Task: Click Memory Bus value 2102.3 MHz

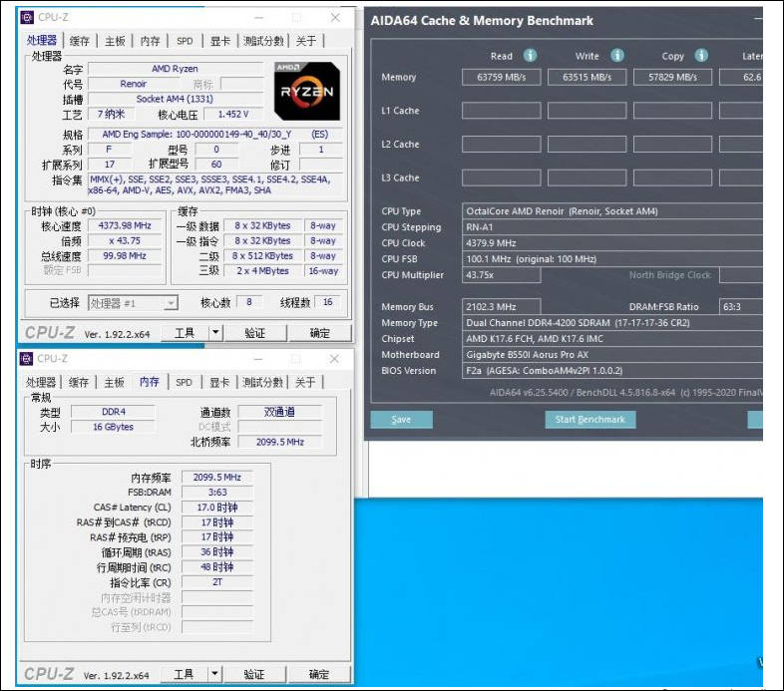Action: point(501,306)
